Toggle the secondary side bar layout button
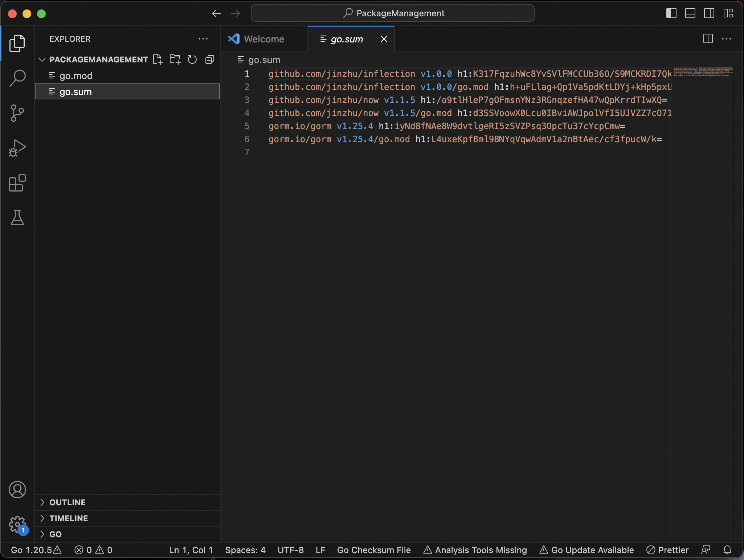This screenshot has height=560, width=744. point(709,13)
